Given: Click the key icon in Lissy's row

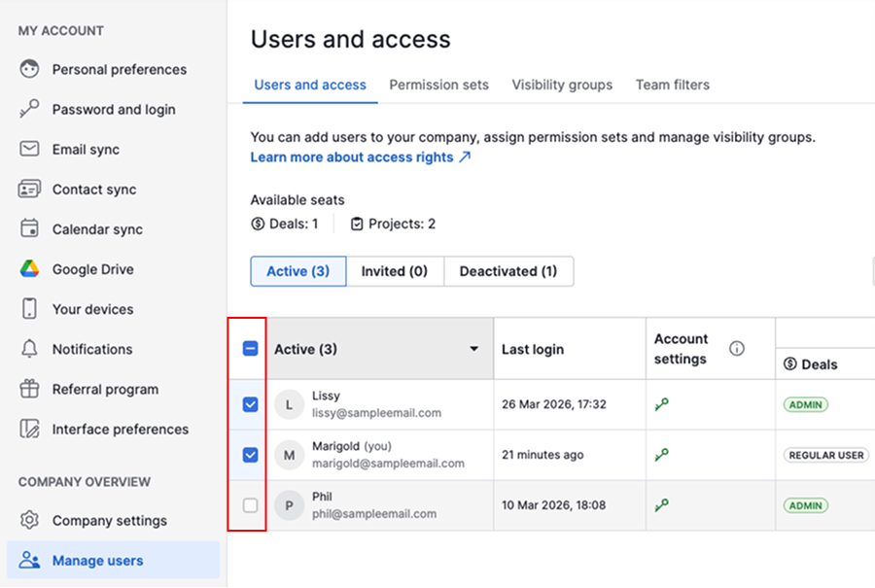Looking at the screenshot, I should coord(662,404).
